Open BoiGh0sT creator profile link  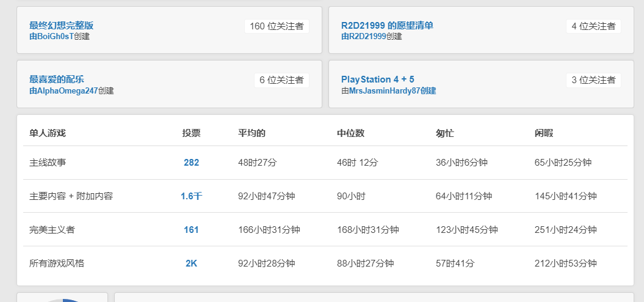click(x=51, y=36)
